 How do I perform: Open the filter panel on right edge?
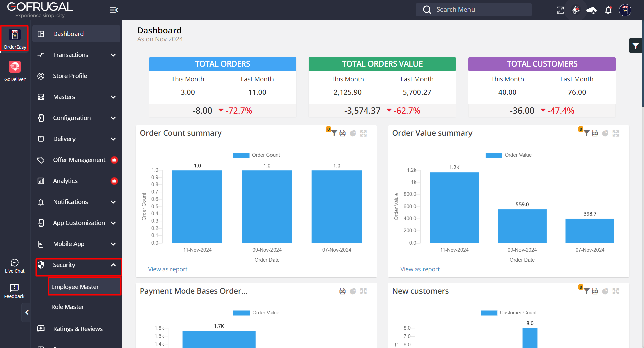pyautogui.click(x=636, y=46)
